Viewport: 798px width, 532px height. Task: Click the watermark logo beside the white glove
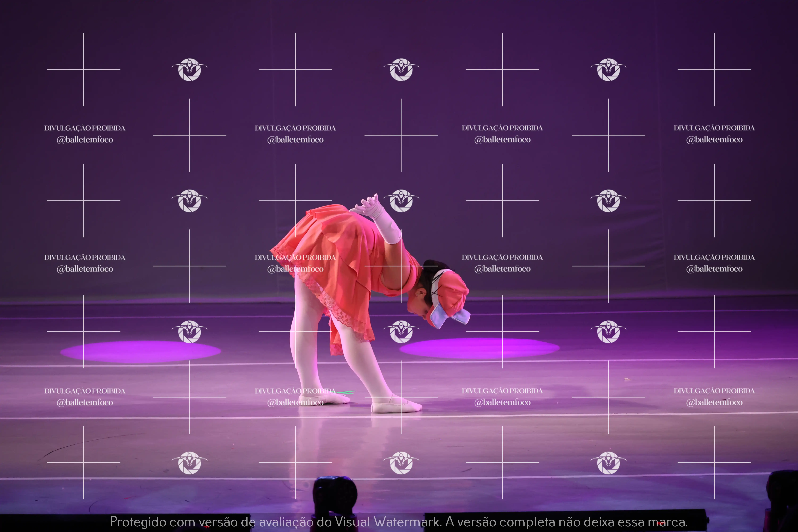[x=401, y=201]
